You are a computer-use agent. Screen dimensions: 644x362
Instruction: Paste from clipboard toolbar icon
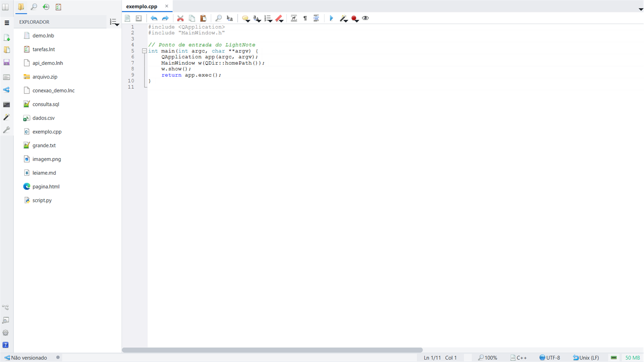pos(203,18)
